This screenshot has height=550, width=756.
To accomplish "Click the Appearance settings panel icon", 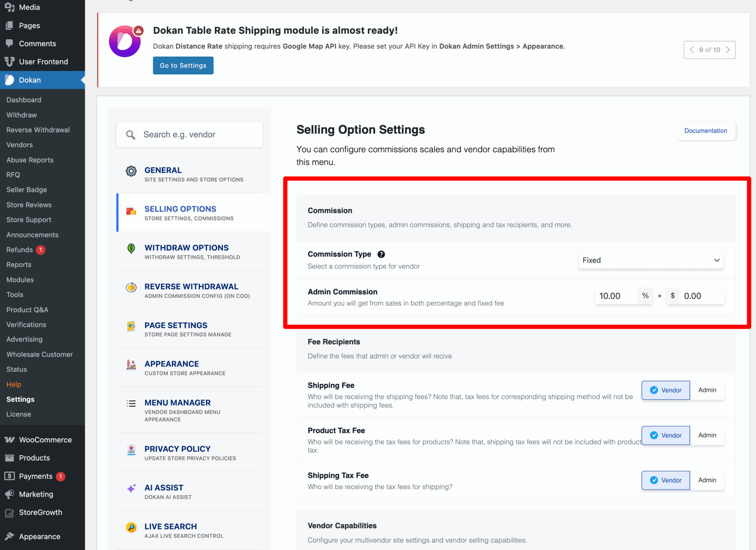I will click(131, 365).
